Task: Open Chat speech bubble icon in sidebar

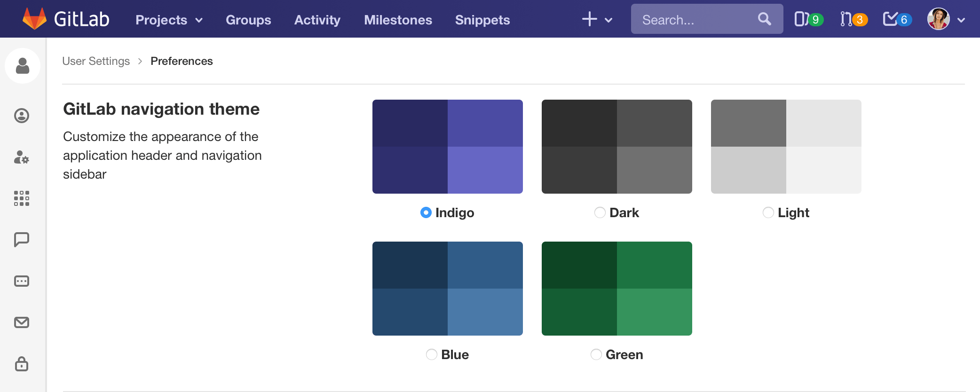Action: (22, 240)
